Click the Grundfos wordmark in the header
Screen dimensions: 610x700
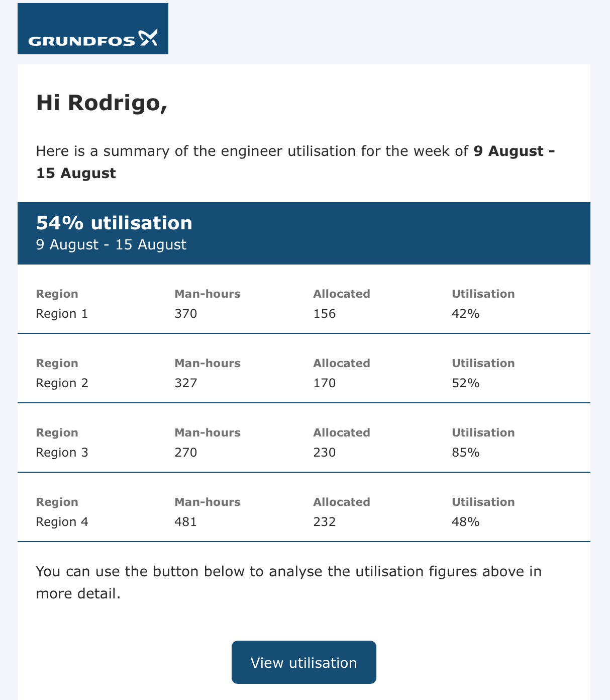[x=81, y=41]
